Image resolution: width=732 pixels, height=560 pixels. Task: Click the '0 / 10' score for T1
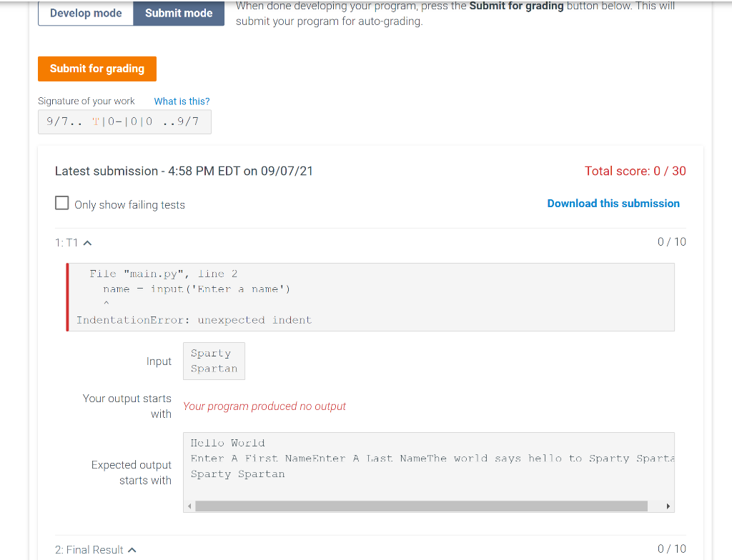tap(672, 241)
